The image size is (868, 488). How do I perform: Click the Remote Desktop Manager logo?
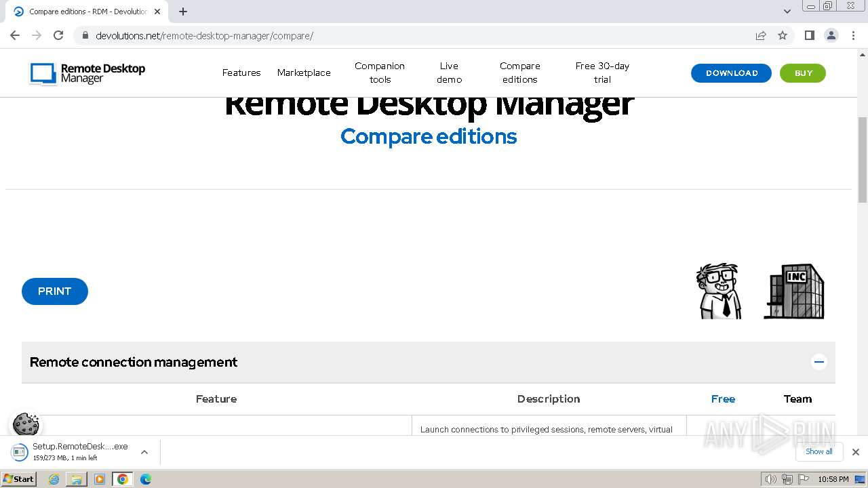pyautogui.click(x=87, y=73)
